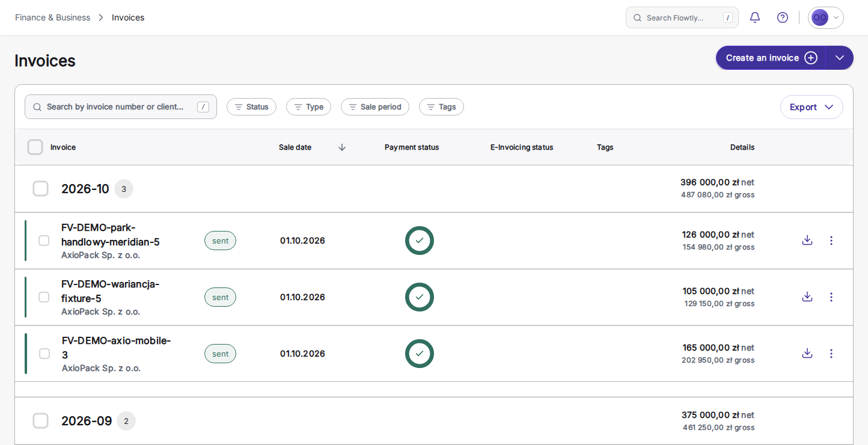Download the FV-DEMO-axio-mobile-3 invoice

click(807, 354)
